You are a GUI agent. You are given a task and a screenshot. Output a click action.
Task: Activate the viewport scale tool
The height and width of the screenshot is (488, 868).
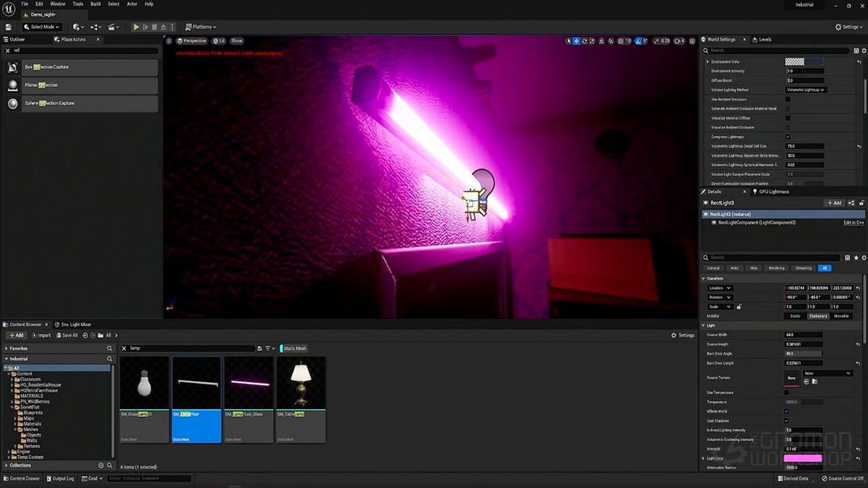pos(592,40)
